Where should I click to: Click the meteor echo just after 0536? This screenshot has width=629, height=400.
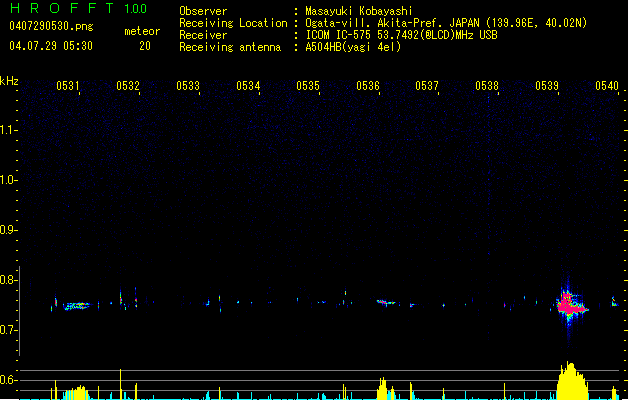tap(386, 303)
